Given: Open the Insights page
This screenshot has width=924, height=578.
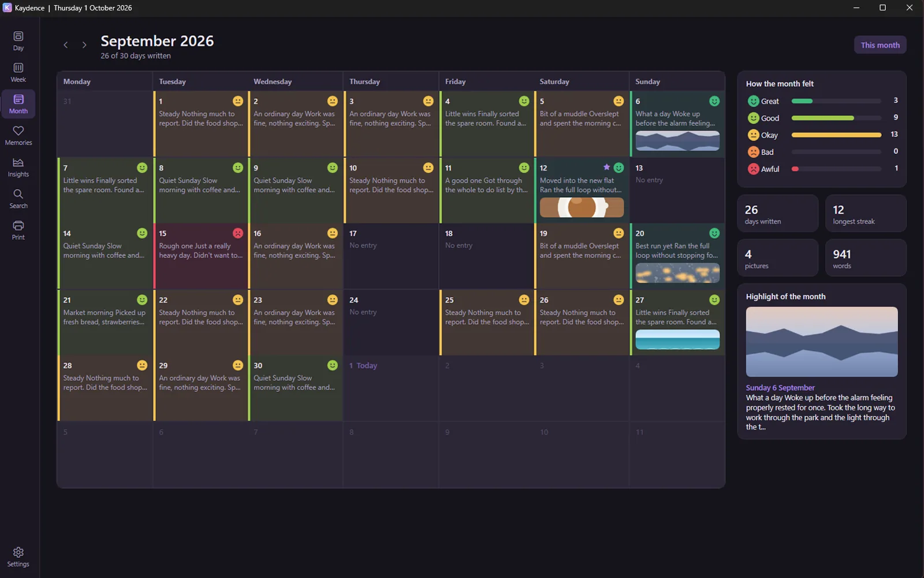Looking at the screenshot, I should [x=18, y=167].
